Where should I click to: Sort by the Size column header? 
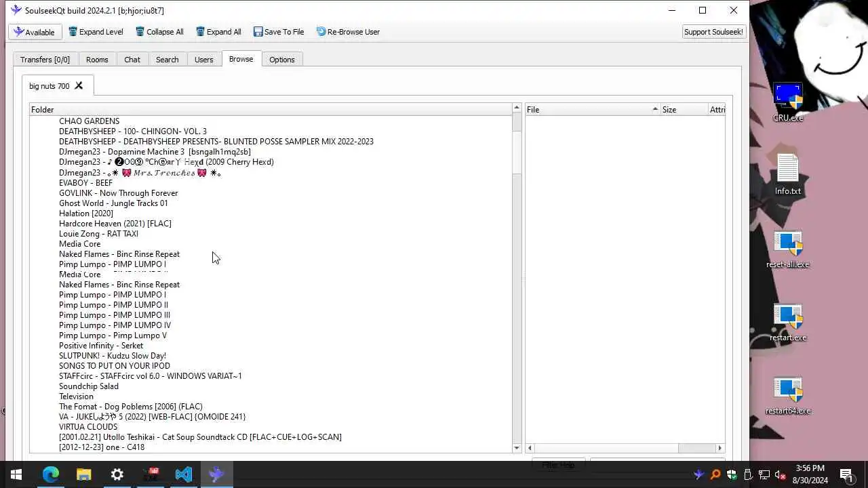[x=683, y=109]
